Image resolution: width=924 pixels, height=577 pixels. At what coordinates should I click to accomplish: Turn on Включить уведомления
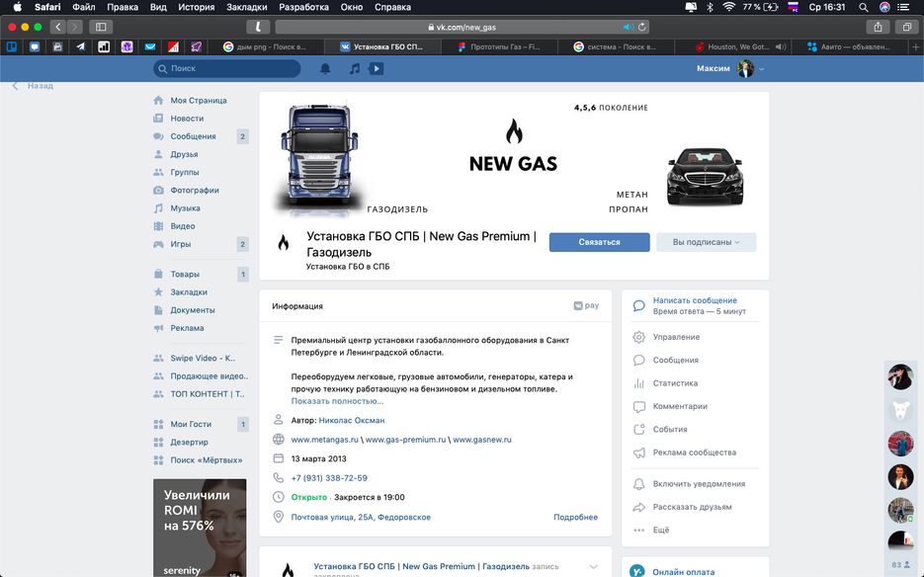(699, 484)
